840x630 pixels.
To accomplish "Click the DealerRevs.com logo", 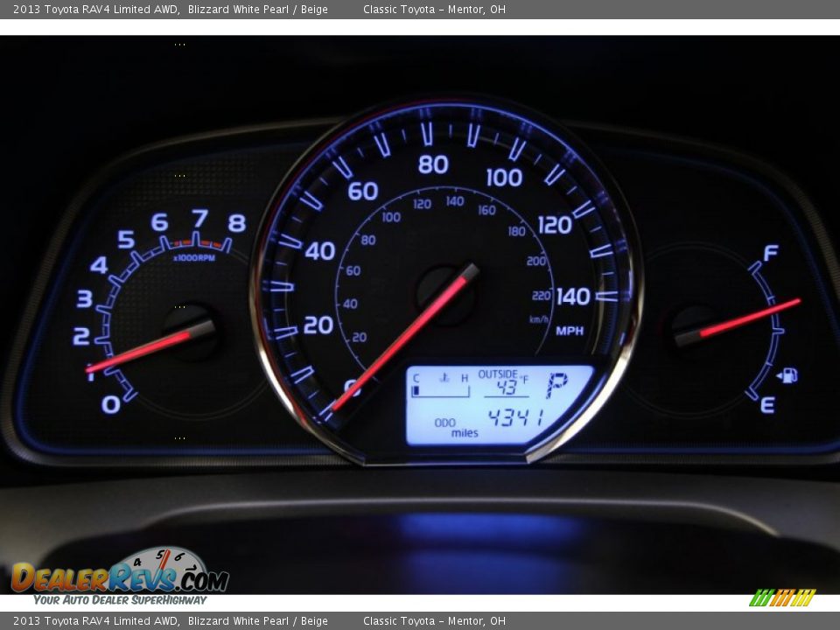I will tap(120, 575).
